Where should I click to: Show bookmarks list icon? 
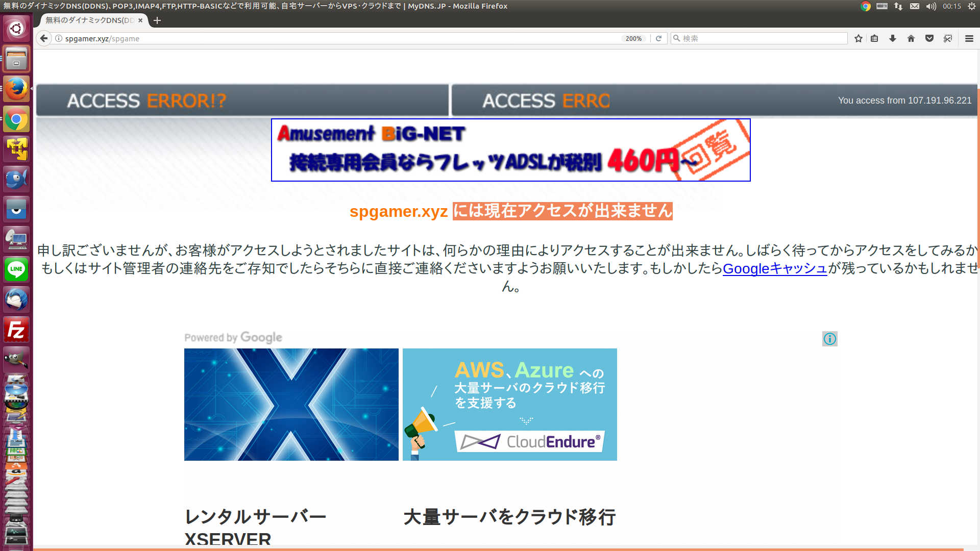(x=874, y=38)
